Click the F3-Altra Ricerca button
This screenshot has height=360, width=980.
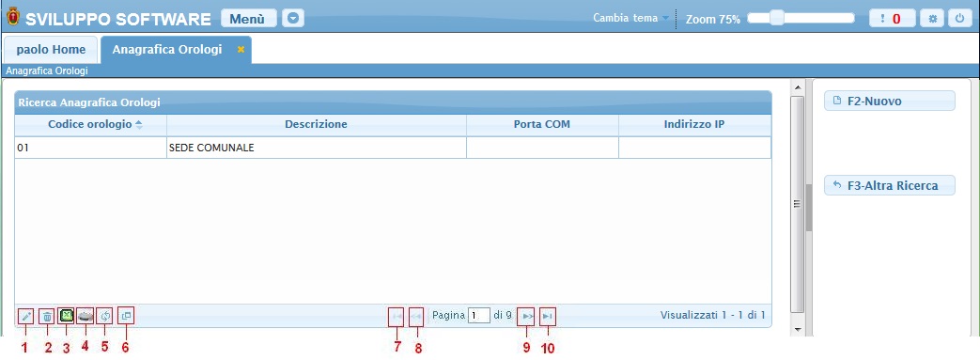(890, 185)
